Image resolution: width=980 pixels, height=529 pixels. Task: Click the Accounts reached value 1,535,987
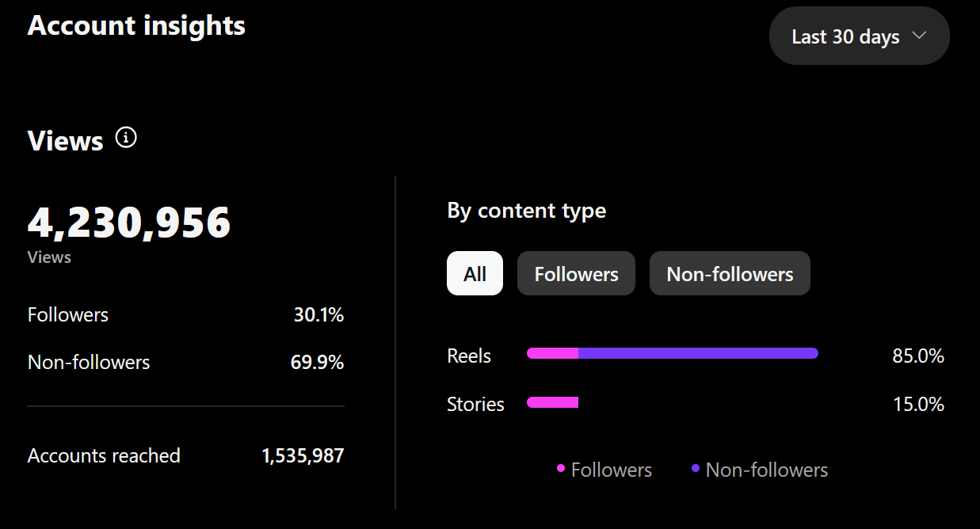pos(303,455)
